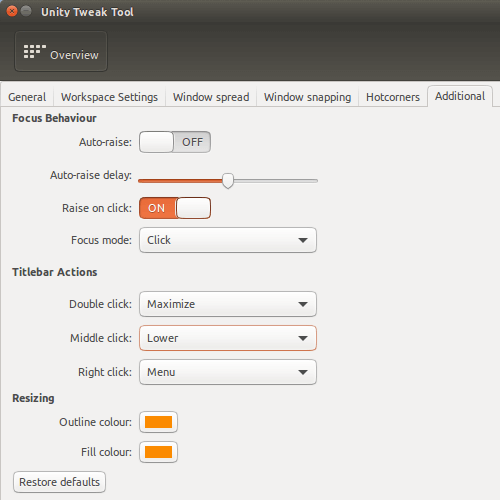Open the Focus mode dropdown
This screenshot has height=500, width=500.
coord(228,240)
